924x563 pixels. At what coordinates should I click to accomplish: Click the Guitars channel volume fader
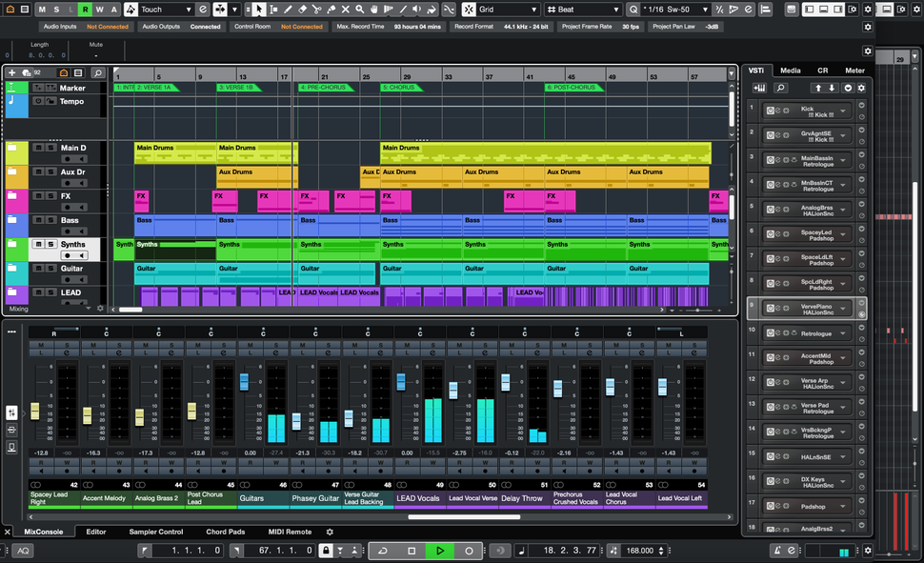point(244,382)
